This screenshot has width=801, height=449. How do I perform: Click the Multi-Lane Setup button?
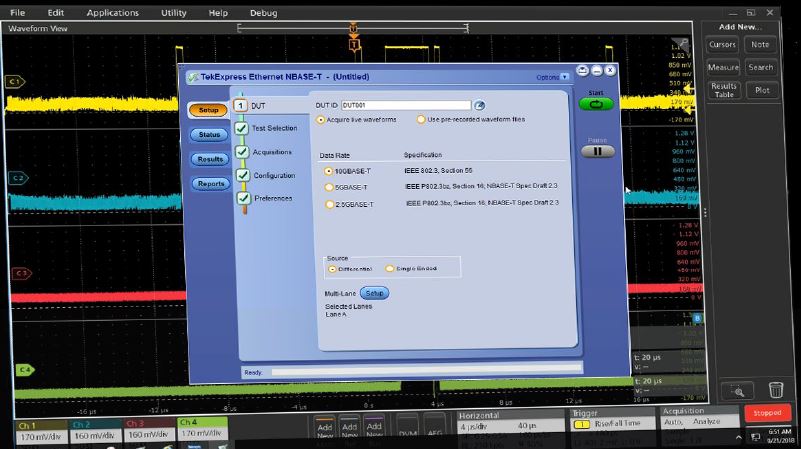pyautogui.click(x=374, y=293)
